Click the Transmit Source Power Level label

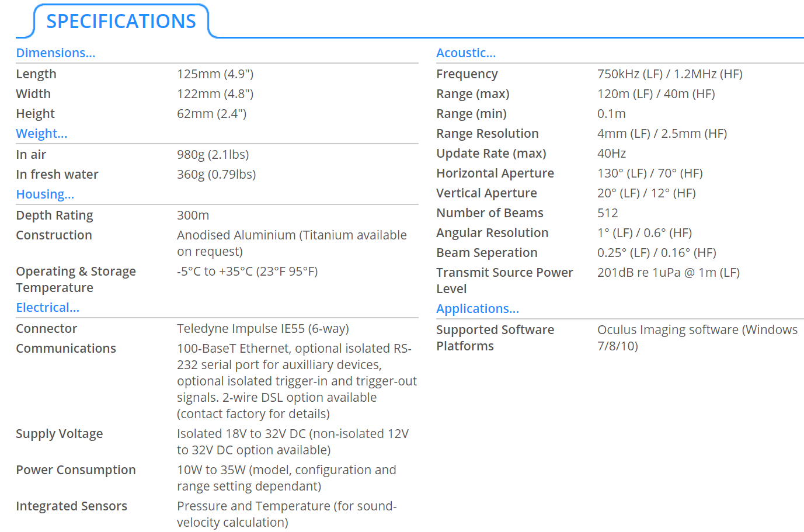504,281
